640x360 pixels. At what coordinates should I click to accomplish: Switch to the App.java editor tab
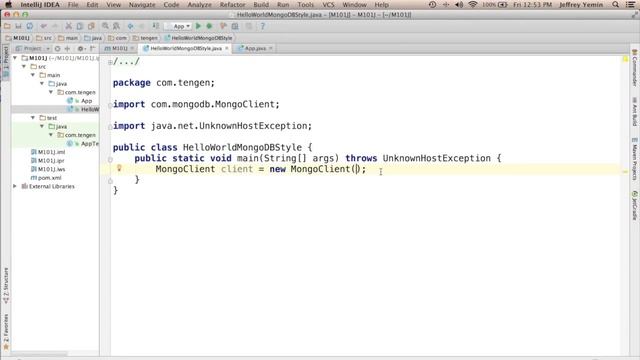255,49
